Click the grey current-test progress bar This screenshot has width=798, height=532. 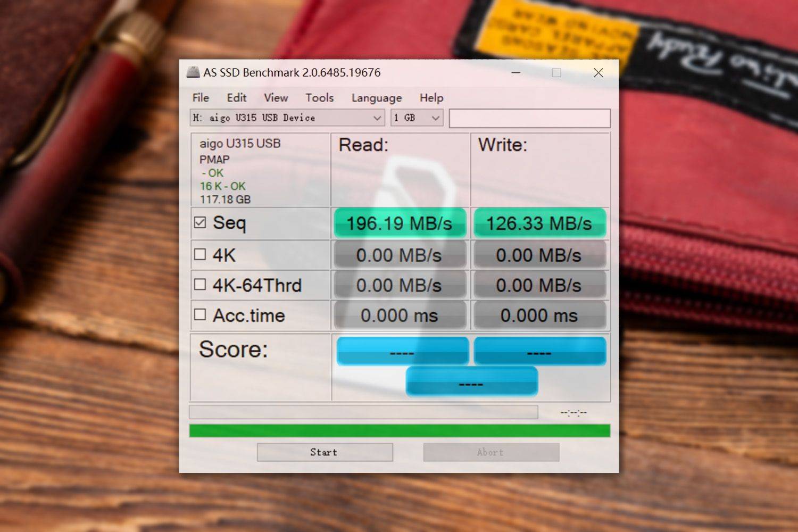point(363,412)
